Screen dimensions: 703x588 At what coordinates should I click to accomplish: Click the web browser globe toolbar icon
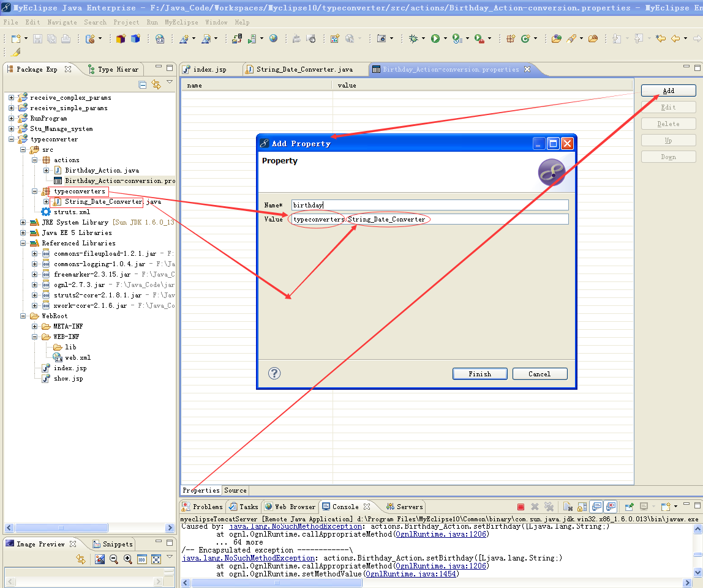pos(274,39)
